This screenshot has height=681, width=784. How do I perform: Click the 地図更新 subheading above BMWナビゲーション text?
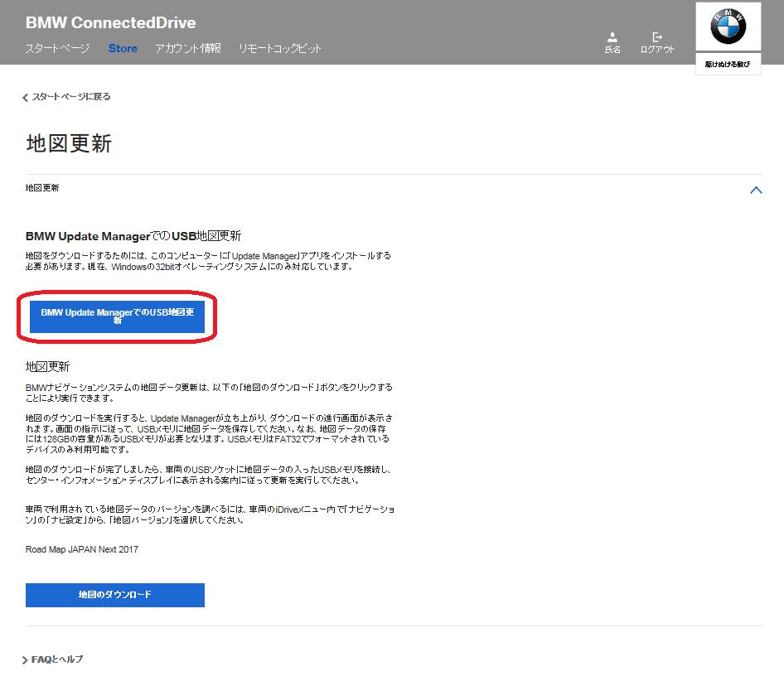tap(47, 366)
